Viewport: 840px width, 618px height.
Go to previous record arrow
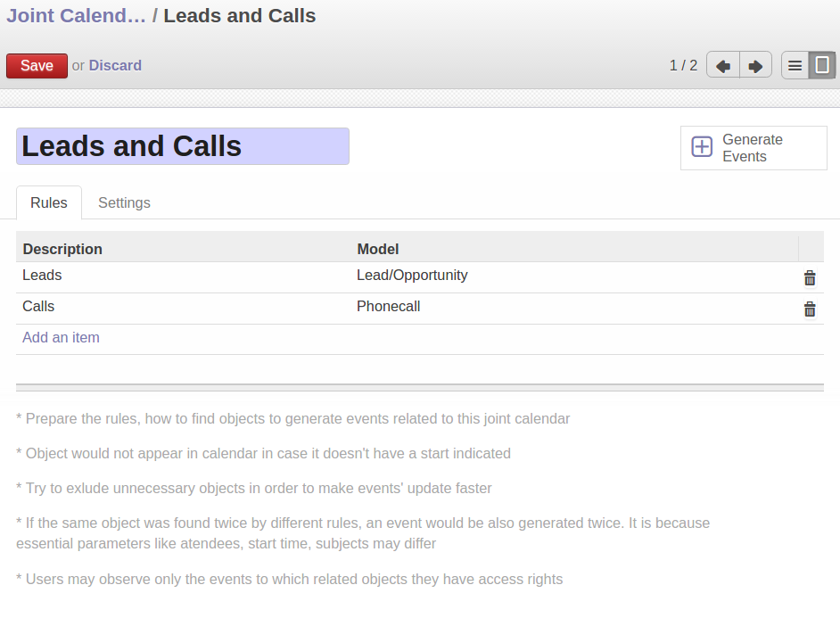click(723, 66)
